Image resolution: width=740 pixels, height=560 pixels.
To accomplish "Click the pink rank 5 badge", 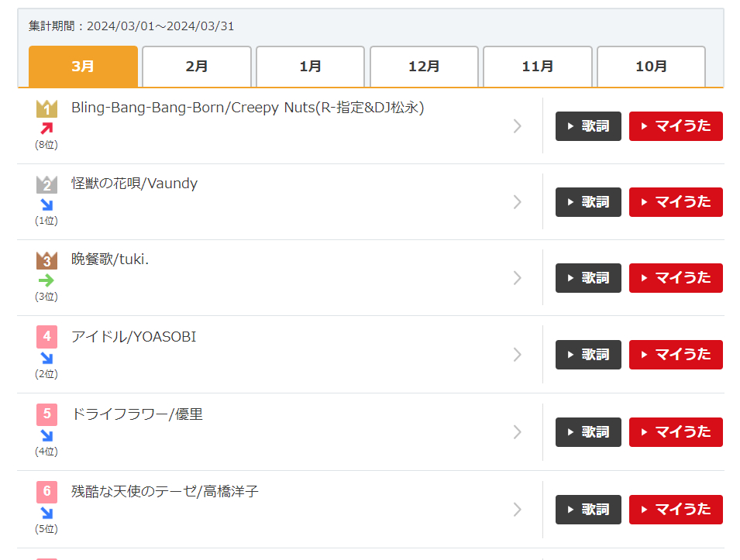I will pyautogui.click(x=46, y=414).
